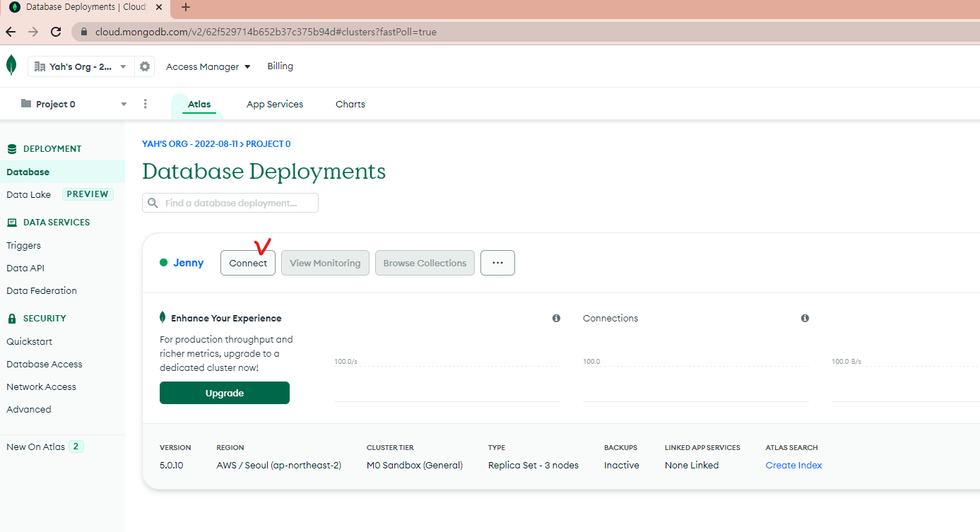
Task: Click the Backups value Inactive
Action: point(622,465)
